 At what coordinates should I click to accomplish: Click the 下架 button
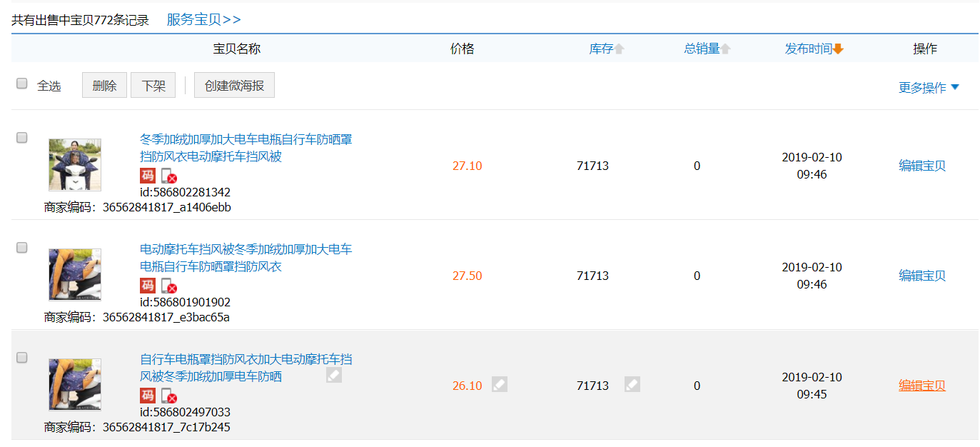pyautogui.click(x=153, y=86)
